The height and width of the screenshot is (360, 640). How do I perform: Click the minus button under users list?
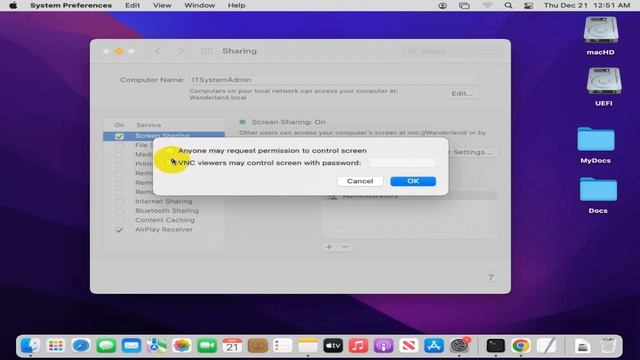coord(345,247)
